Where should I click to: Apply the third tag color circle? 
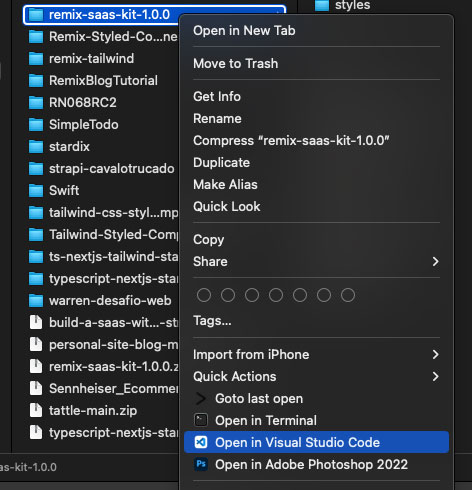(252, 295)
